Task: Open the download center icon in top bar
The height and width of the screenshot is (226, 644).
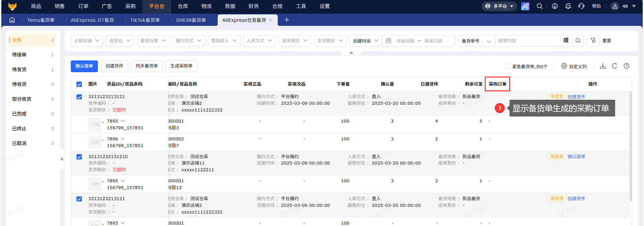Action: [555, 6]
